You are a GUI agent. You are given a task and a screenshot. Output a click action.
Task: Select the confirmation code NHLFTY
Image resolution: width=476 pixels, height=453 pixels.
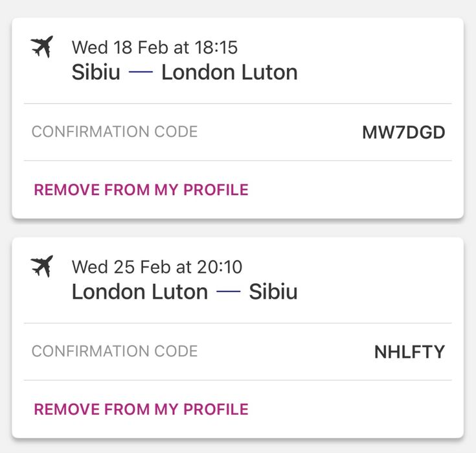(x=409, y=352)
